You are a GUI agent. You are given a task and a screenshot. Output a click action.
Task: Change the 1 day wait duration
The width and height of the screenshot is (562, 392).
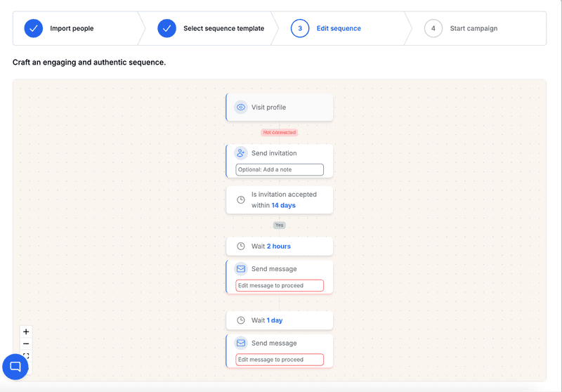(x=275, y=320)
